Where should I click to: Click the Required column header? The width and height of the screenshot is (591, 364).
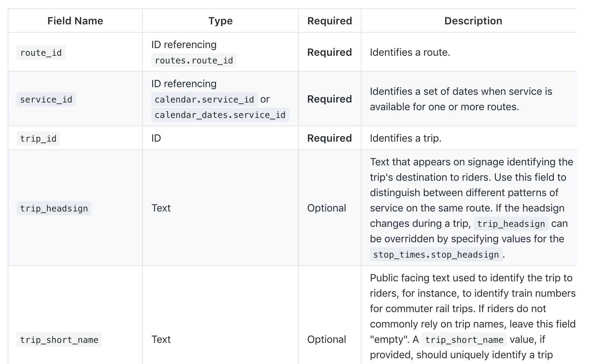[329, 21]
